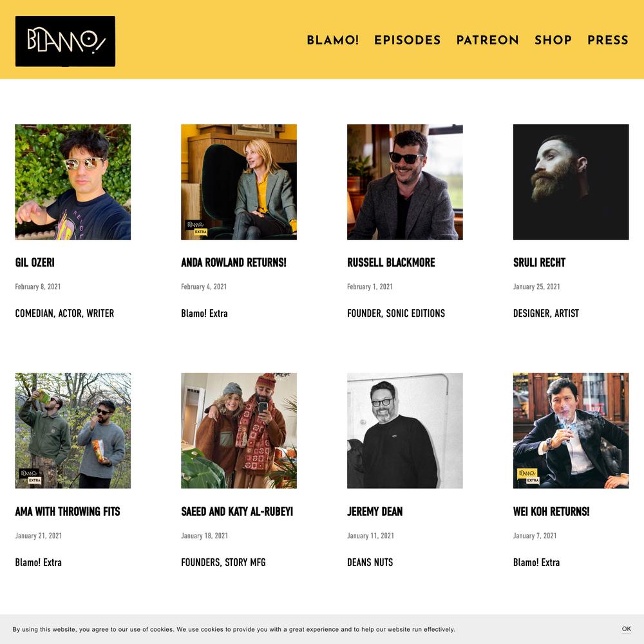Select the Anda Rowland episode photo
This screenshot has width=644, height=644.
click(239, 182)
